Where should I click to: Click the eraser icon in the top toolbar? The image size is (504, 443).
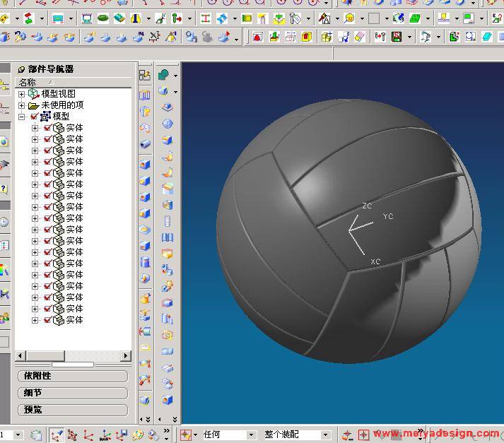(x=361, y=37)
